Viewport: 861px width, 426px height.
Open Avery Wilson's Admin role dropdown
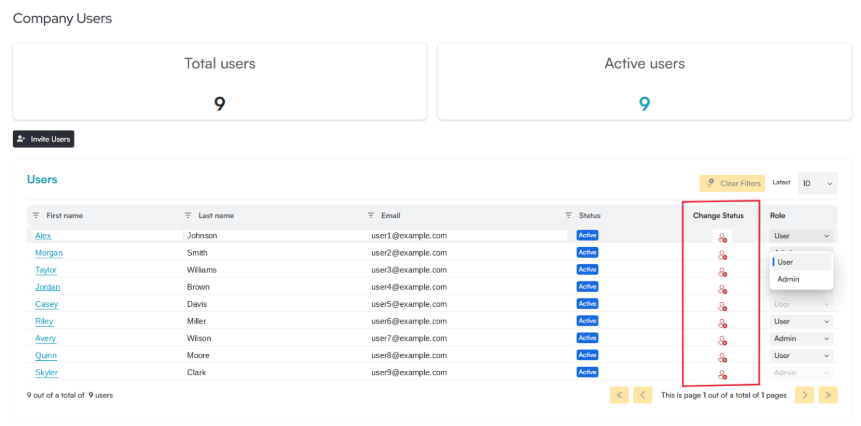[x=801, y=338]
